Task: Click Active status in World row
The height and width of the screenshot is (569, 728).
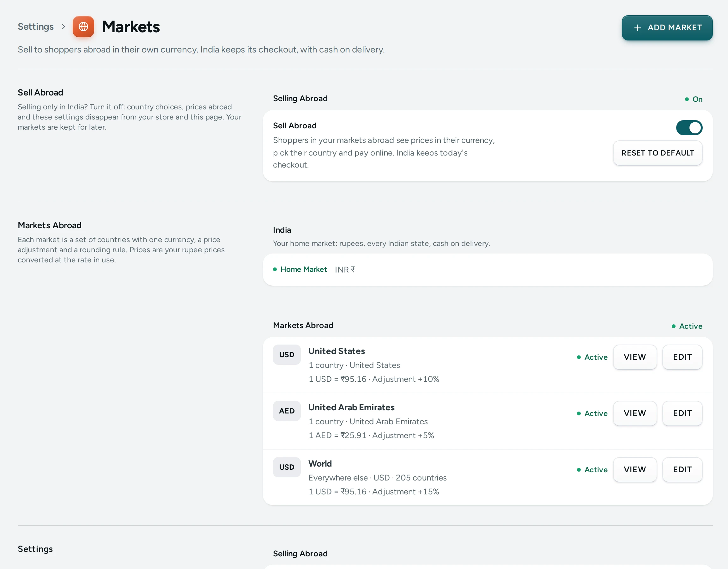Action: [592, 470]
